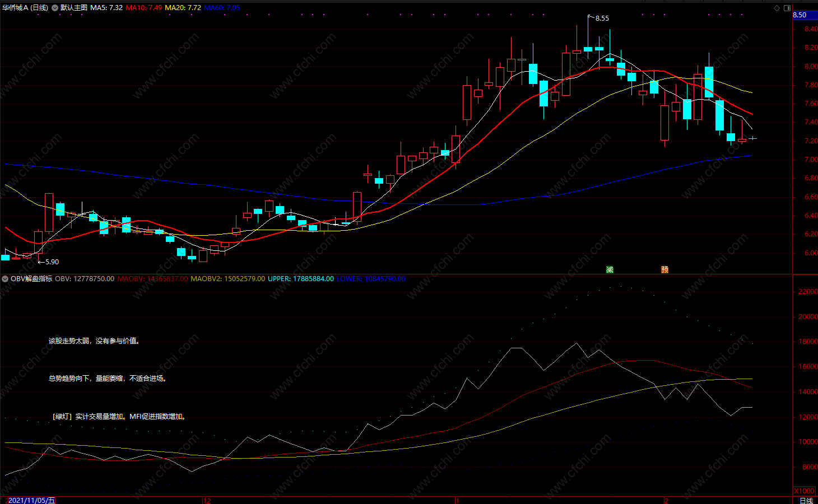
Task: Click the [绿灯] 实计交易量增加 text line
Action: (x=119, y=416)
